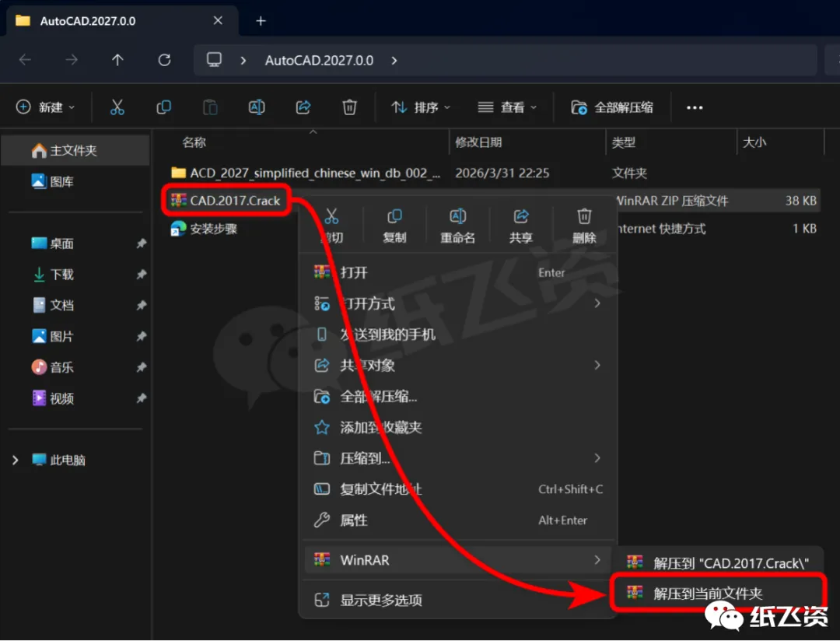
Task: Click chevron before AutoCAD.2027.0.0 breadcrumb
Action: click(243, 60)
